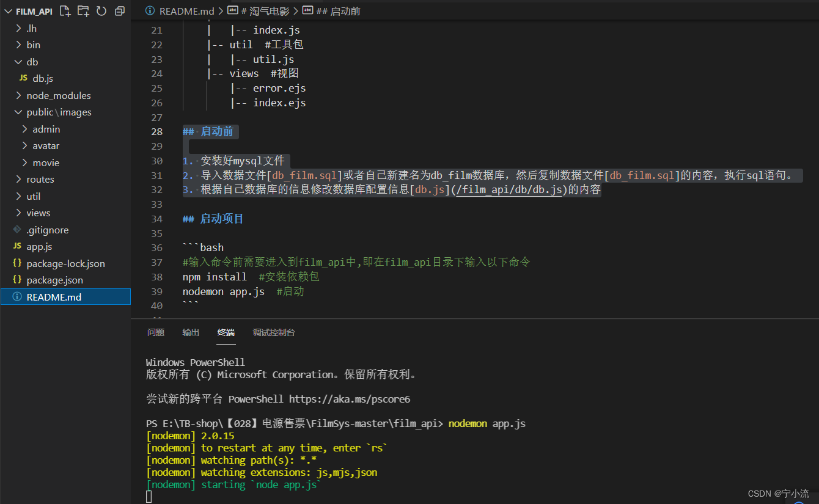This screenshot has width=819, height=504.
Task: Create a new folder in FILM_API explorer
Action: tap(83, 11)
